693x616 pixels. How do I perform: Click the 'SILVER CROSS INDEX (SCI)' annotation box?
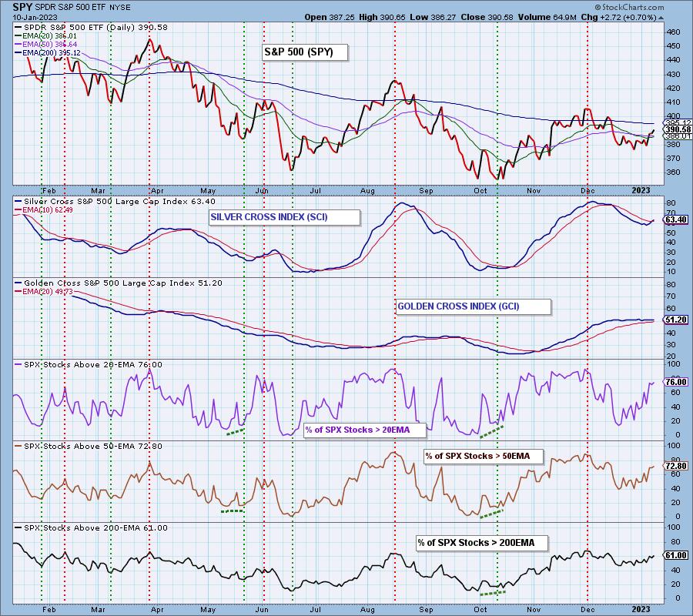click(284, 217)
